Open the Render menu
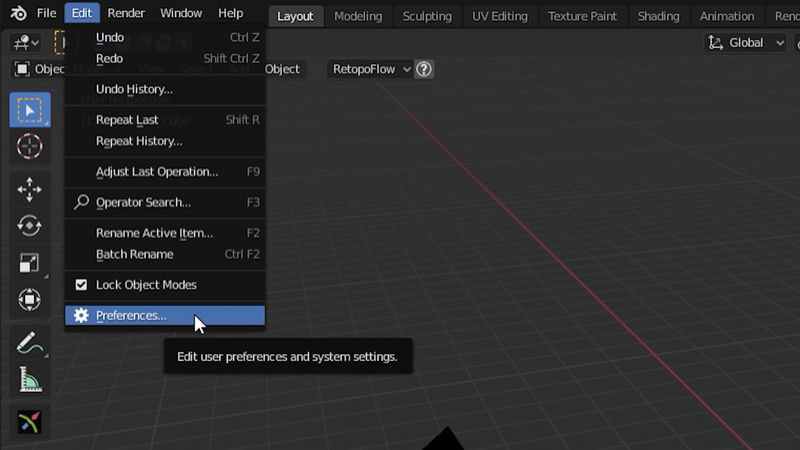800x450 pixels. click(x=126, y=13)
